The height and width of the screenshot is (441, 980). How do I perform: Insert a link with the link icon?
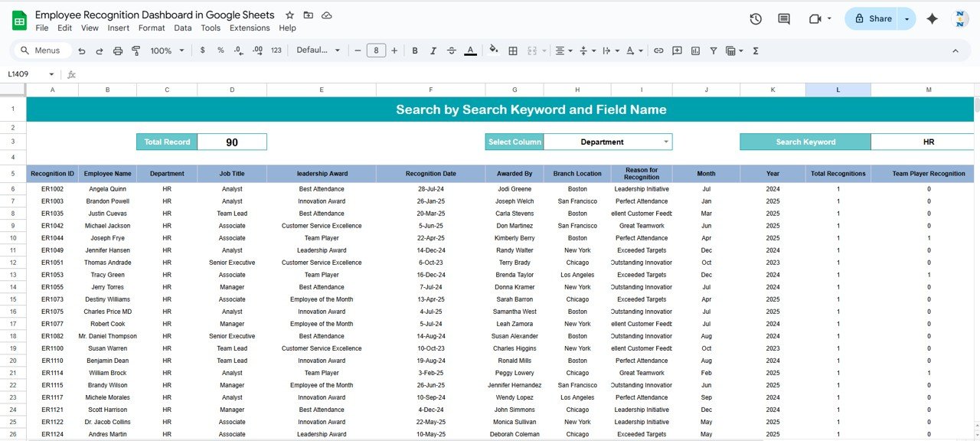(x=658, y=51)
